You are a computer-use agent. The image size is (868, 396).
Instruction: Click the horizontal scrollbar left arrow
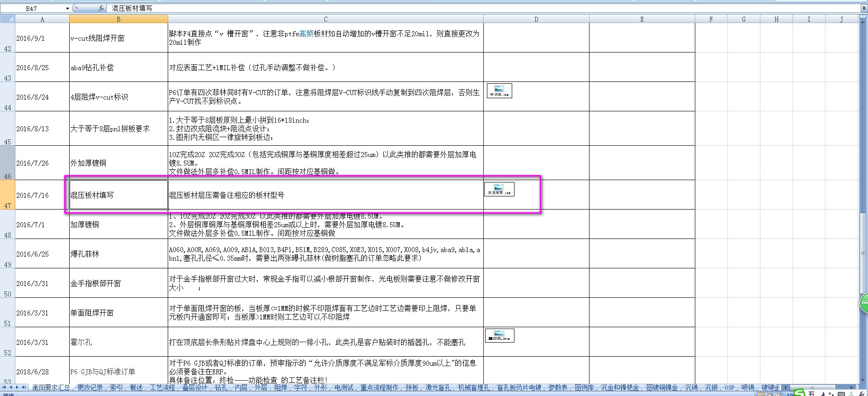pyautogui.click(x=785, y=387)
